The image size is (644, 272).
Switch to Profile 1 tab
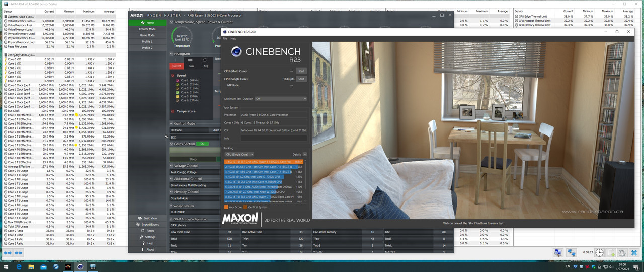pyautogui.click(x=147, y=42)
